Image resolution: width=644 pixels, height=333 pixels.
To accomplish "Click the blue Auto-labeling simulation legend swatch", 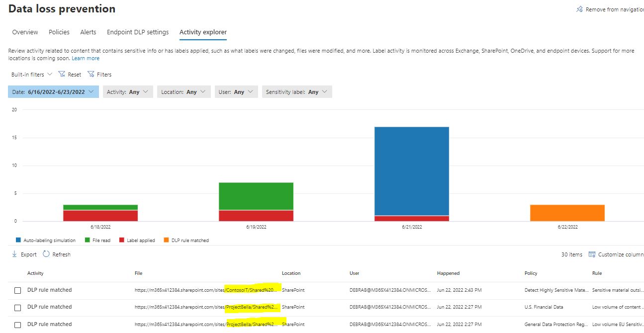I will click(18, 240).
